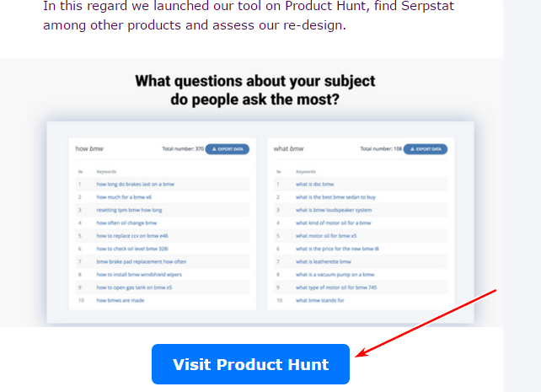
Task: Open 'what is dsc bmw' keyword
Action: pos(314,185)
